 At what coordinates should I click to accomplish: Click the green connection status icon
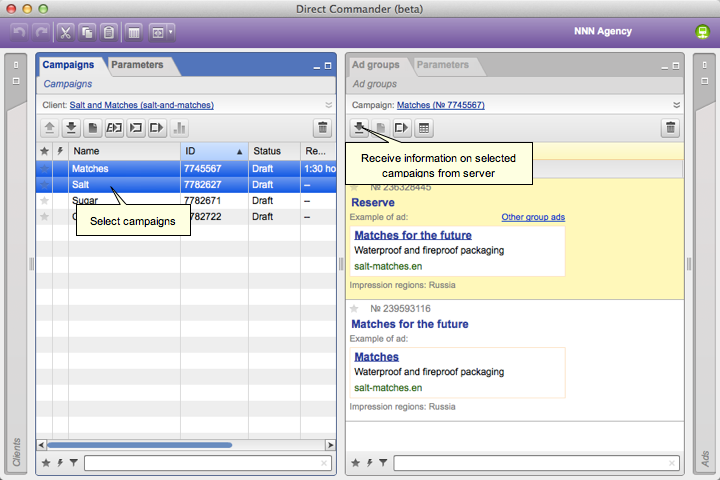click(702, 32)
